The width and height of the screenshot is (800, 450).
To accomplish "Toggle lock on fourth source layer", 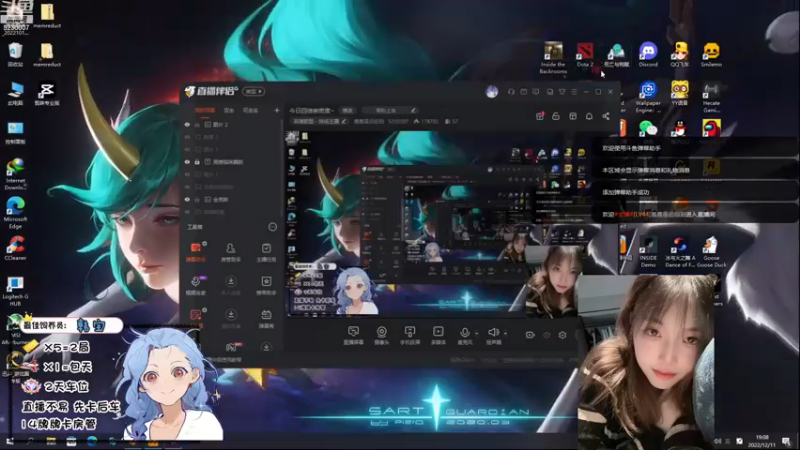I will coord(197,162).
